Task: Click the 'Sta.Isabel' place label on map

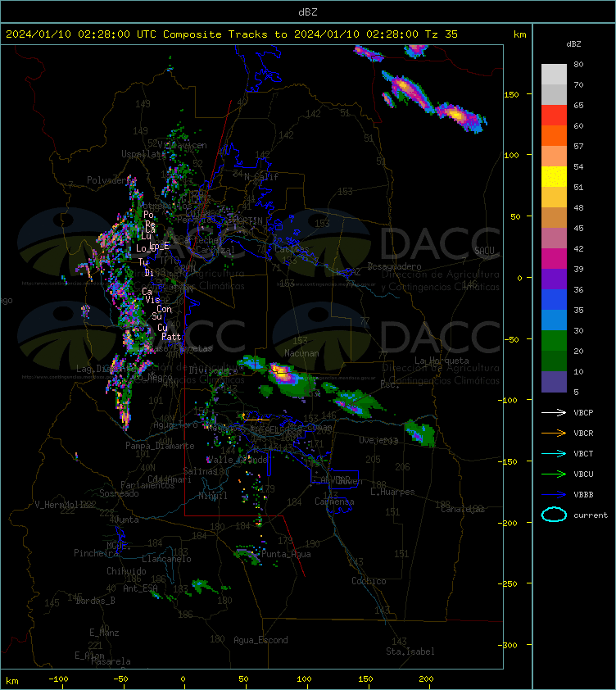Action: [410, 651]
